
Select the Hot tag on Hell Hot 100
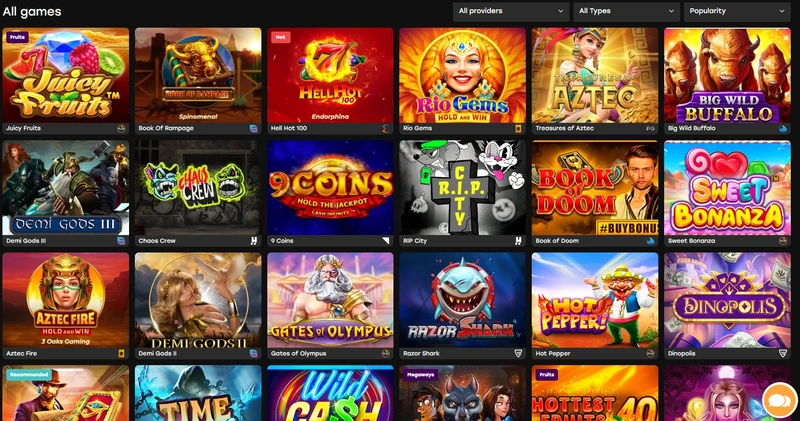tap(281, 37)
